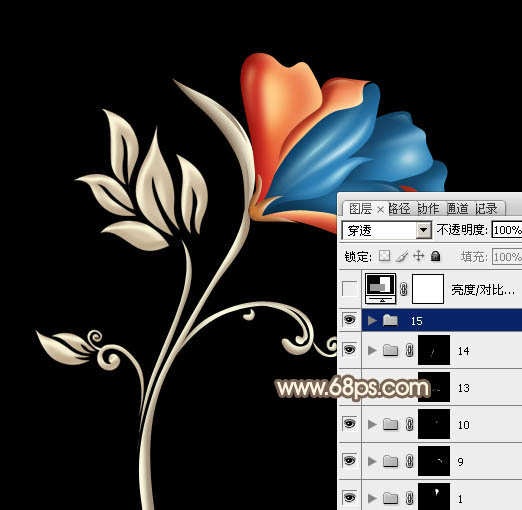Select the mask thumbnail of group 1
Image resolution: width=522 pixels, height=510 pixels.
pyautogui.click(x=434, y=497)
